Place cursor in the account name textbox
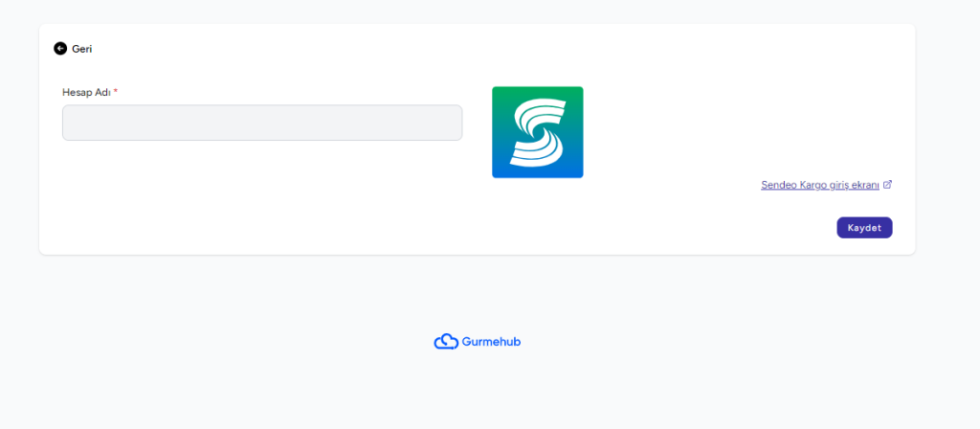This screenshot has width=980, height=429. tap(262, 123)
